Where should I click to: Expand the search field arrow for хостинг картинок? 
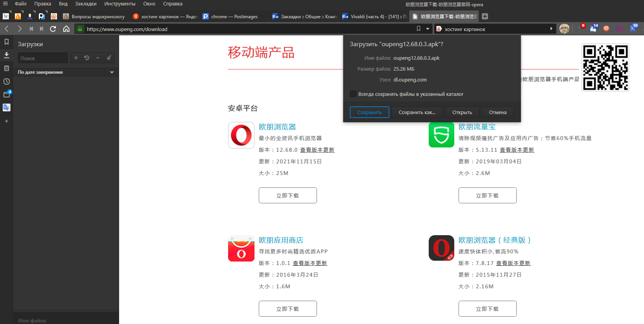tap(551, 29)
